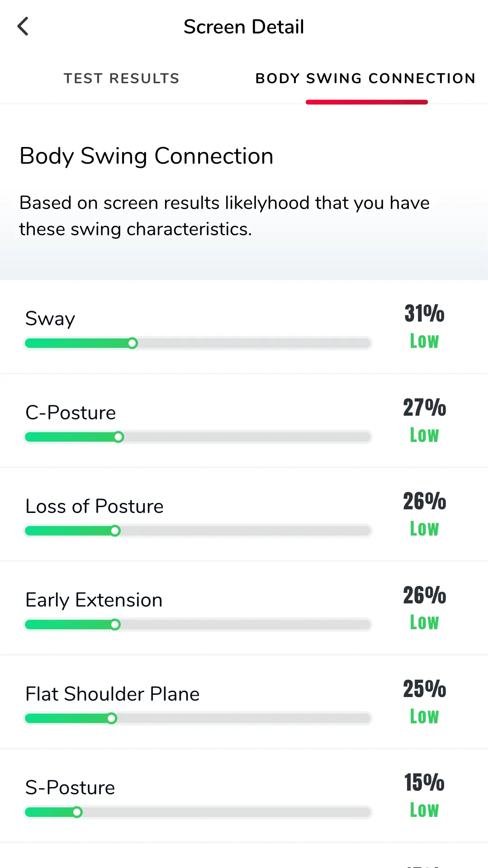Select the Low rating under 27%
This screenshot has height=868, width=488.
pyautogui.click(x=423, y=435)
